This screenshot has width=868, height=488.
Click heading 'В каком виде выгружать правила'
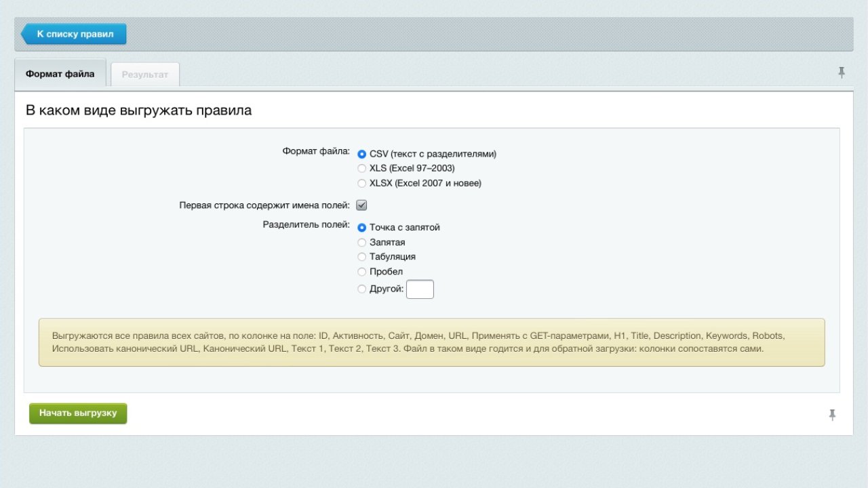point(138,110)
